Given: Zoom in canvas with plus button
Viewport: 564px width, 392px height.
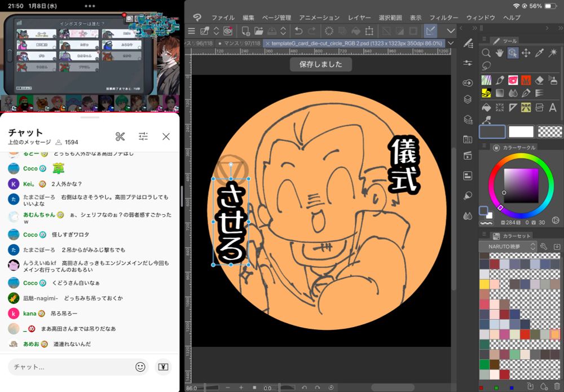Looking at the screenshot, I should click(x=241, y=387).
